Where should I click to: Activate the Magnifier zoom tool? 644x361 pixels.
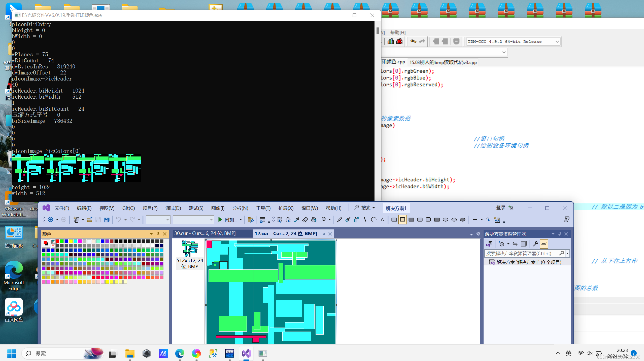(323, 220)
